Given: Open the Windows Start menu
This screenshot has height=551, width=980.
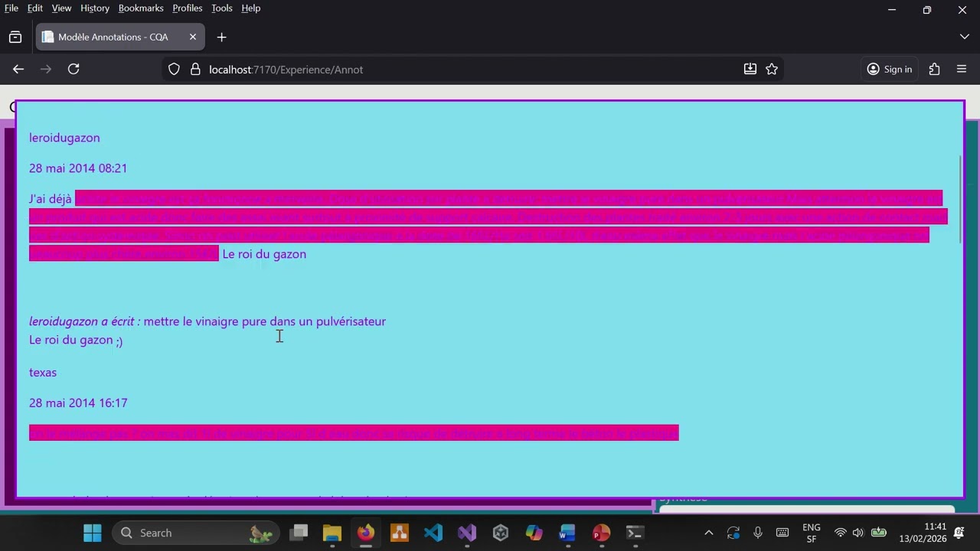Looking at the screenshot, I should [x=93, y=533].
